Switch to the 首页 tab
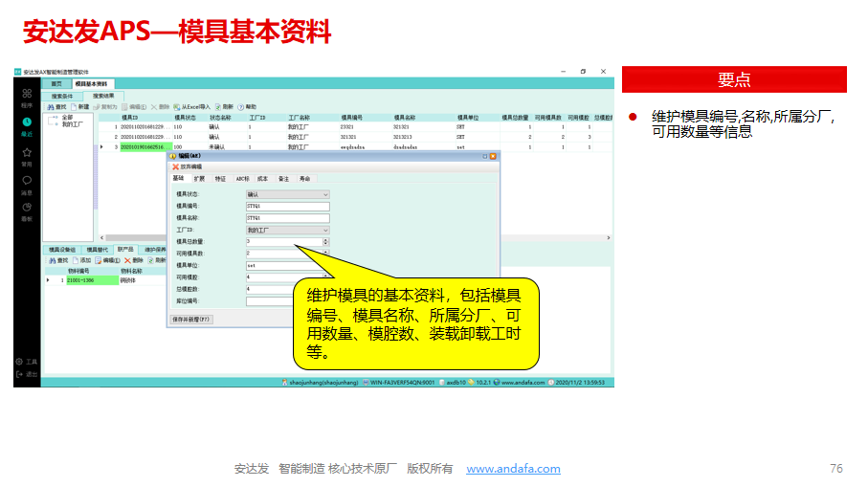Image resolution: width=868 pixels, height=487 pixels. point(56,84)
